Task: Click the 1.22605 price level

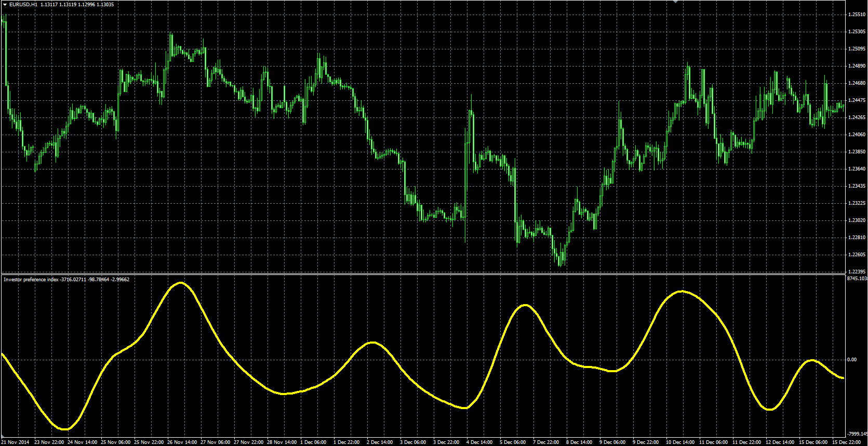Action: pos(857,255)
